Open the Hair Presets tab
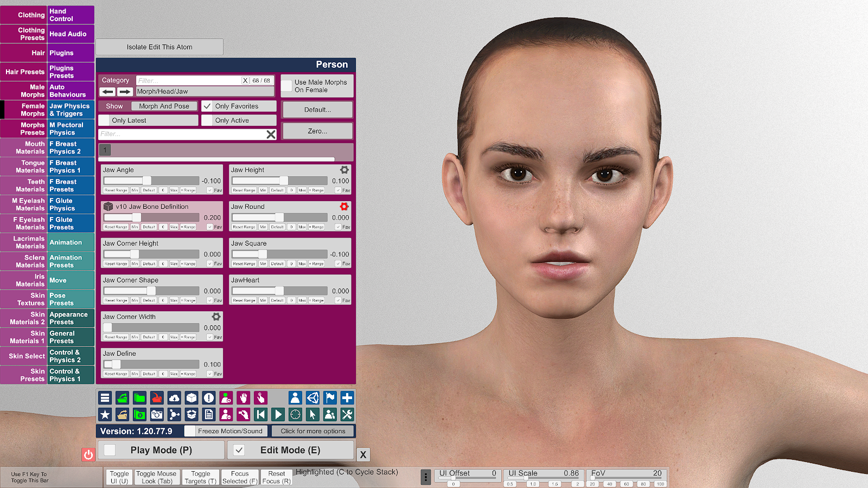 coord(24,72)
